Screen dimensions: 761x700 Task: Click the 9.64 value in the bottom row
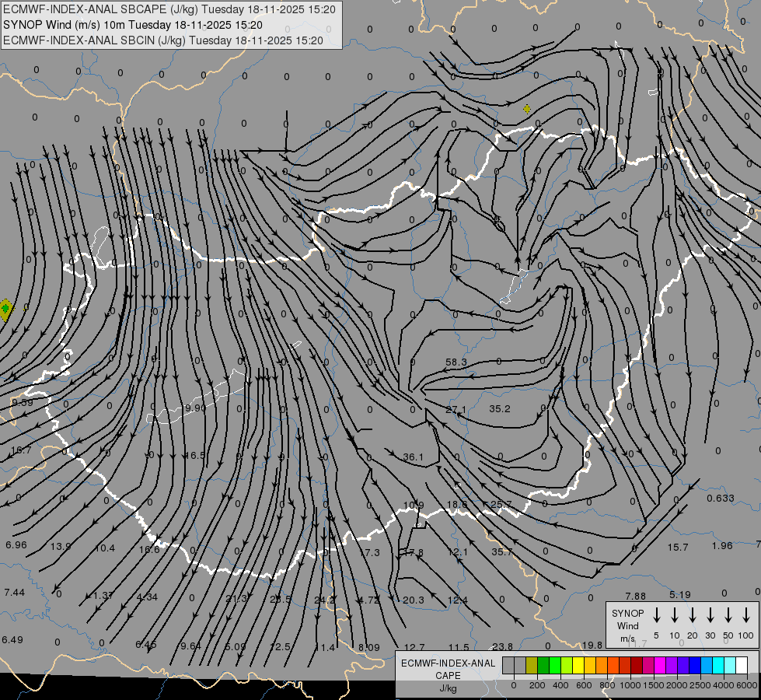pos(190,646)
